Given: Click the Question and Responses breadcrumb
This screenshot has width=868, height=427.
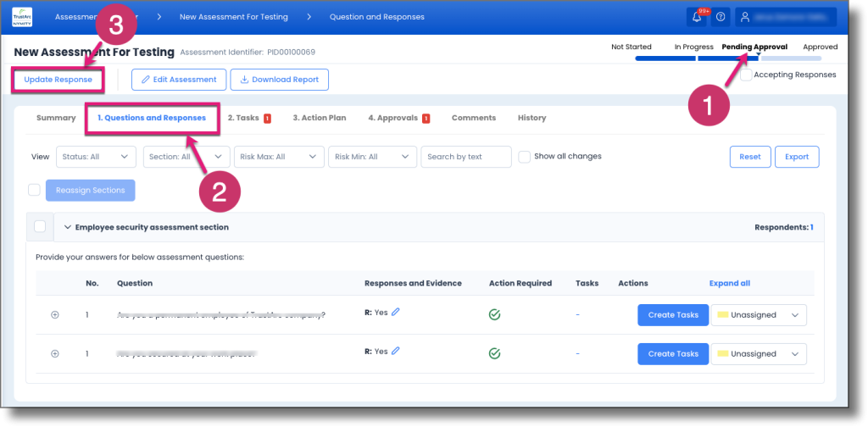Looking at the screenshot, I should (377, 17).
